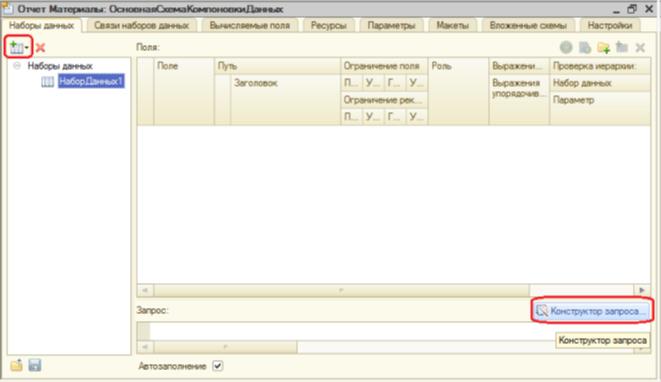
Task: Click the add data set icon
Action: (16, 47)
